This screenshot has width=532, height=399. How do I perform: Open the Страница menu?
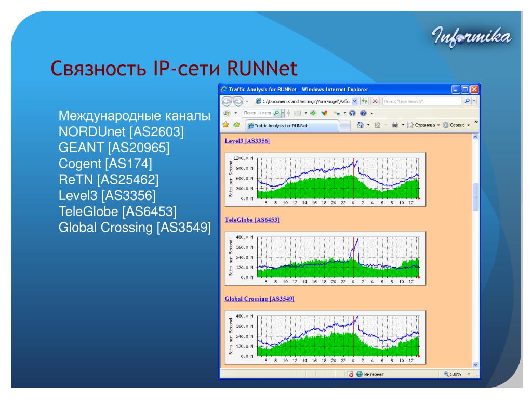(x=423, y=125)
